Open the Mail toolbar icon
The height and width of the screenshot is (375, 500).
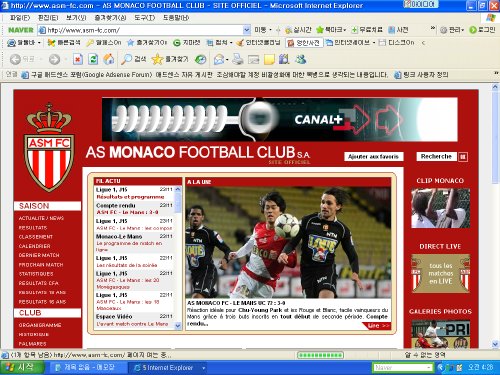click(x=219, y=59)
